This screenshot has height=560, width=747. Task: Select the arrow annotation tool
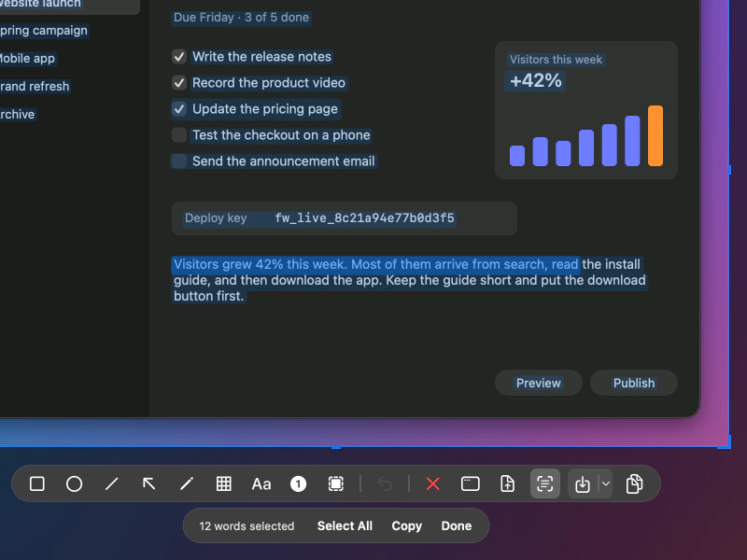(x=149, y=483)
